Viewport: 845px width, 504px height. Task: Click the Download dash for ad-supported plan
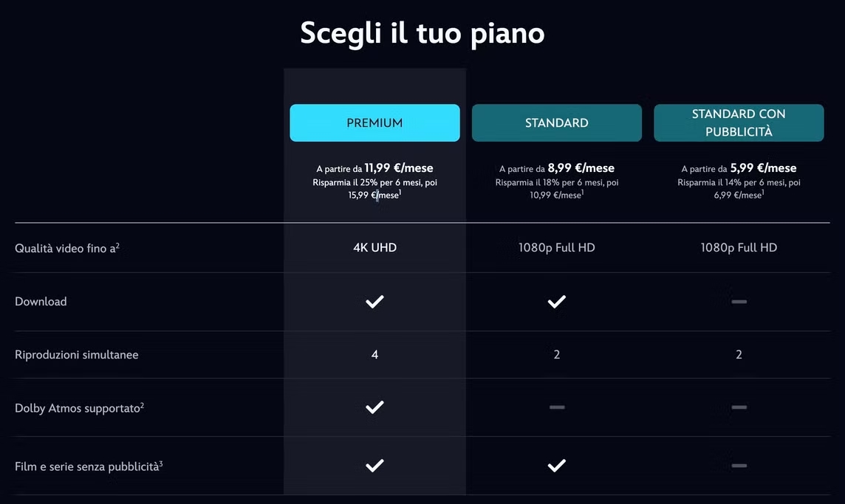coord(739,302)
